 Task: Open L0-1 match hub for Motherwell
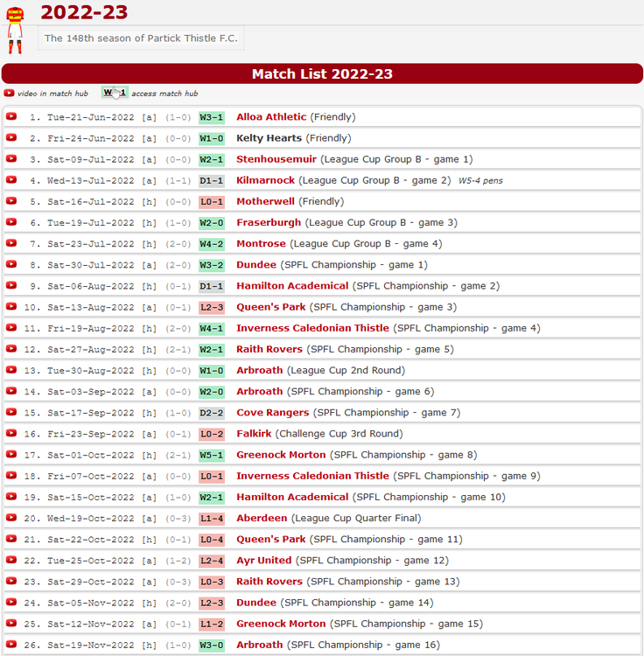(212, 202)
